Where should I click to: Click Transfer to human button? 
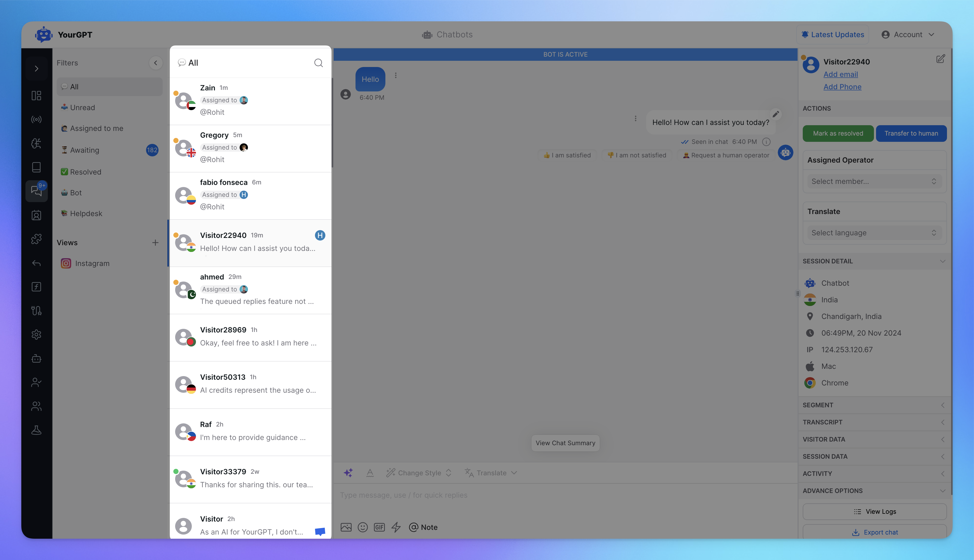[x=911, y=134]
